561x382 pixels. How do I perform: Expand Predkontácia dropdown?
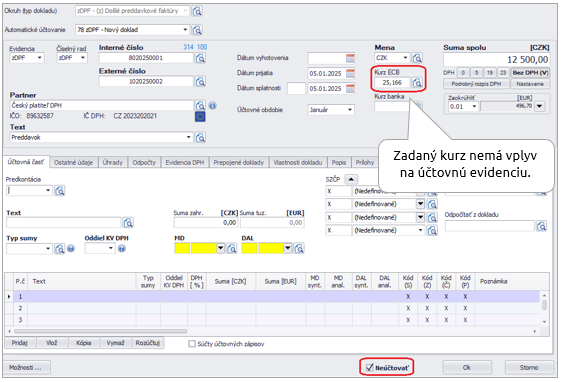[x=48, y=191]
